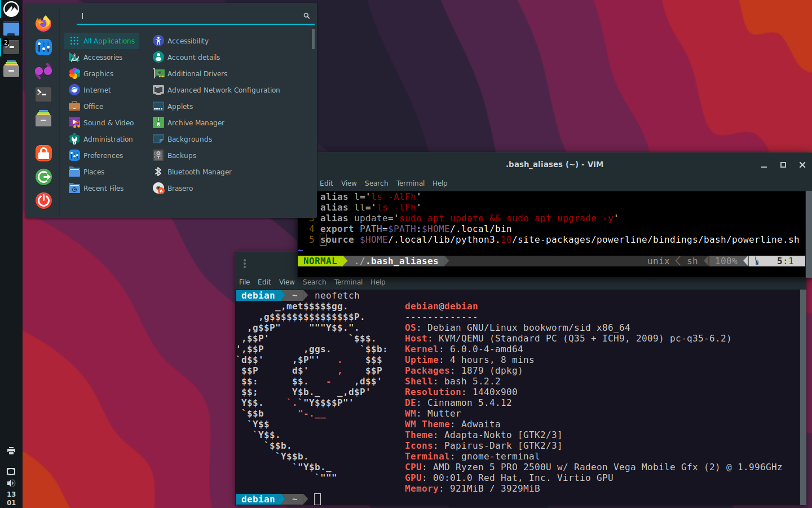812x508 pixels.
Task: Open the View menu in the neofetch terminal
Action: pos(287,282)
